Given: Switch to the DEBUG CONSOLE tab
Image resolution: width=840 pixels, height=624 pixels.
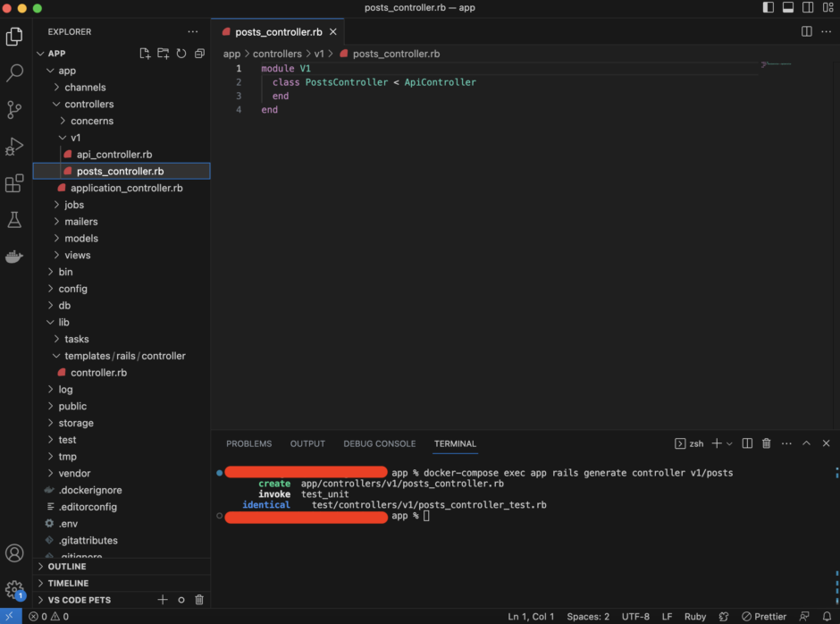Looking at the screenshot, I should coord(379,443).
